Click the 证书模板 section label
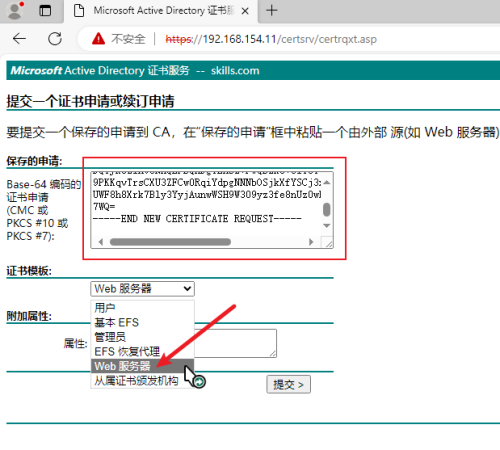 29,271
